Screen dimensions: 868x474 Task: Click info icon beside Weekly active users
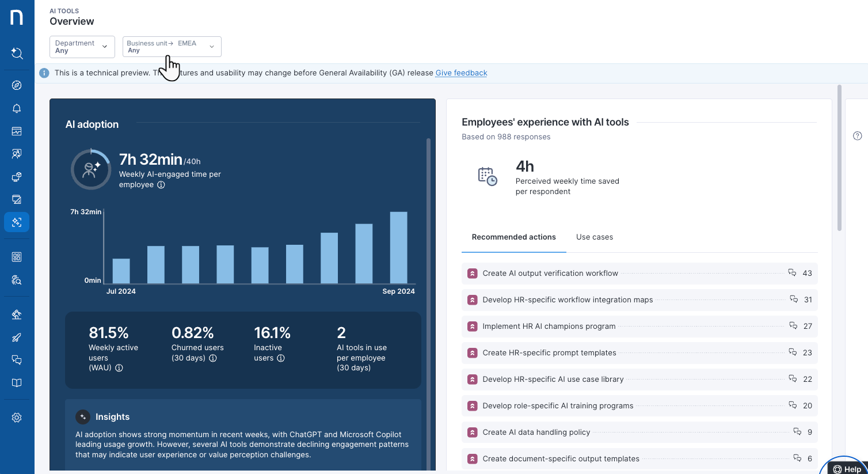[119, 368]
